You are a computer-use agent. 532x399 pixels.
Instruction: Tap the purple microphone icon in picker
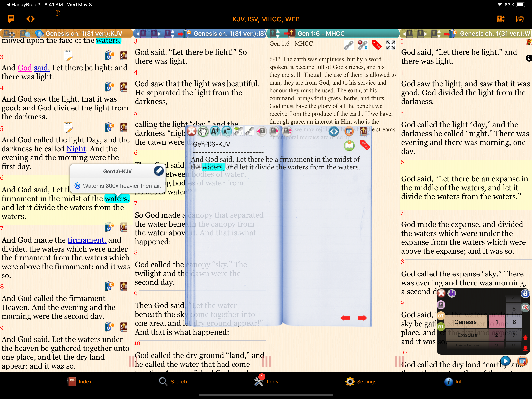pyautogui.click(x=452, y=293)
